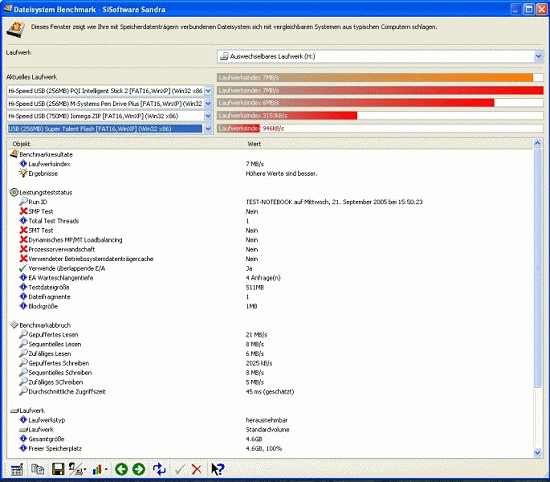Click the red X icon beside SMP Test

pyautogui.click(x=24, y=211)
